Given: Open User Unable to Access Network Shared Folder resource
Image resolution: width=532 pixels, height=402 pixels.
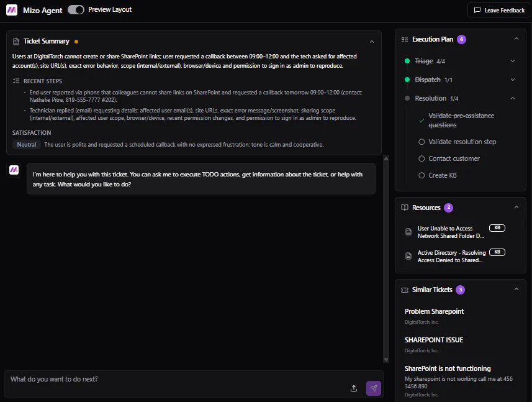Looking at the screenshot, I should (451, 232).
